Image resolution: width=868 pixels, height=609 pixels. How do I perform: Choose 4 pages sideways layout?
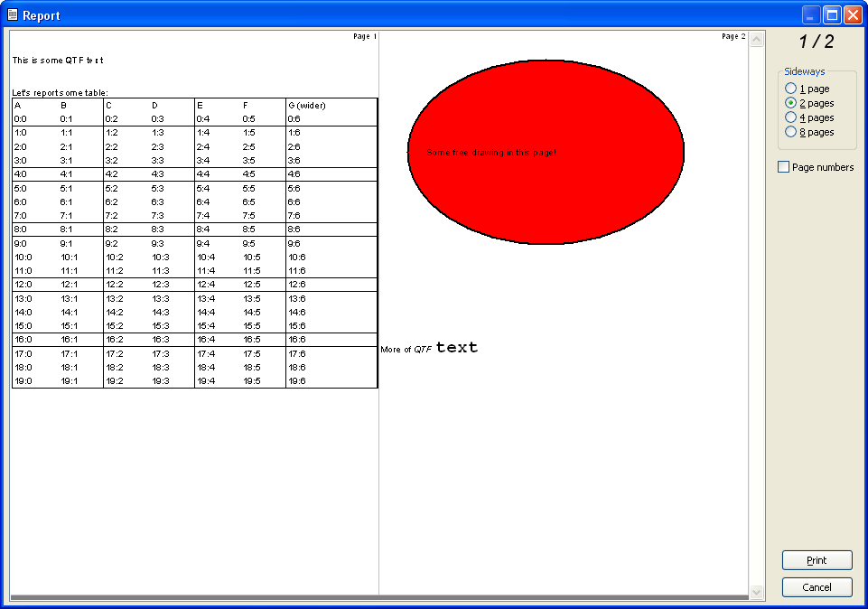(791, 117)
